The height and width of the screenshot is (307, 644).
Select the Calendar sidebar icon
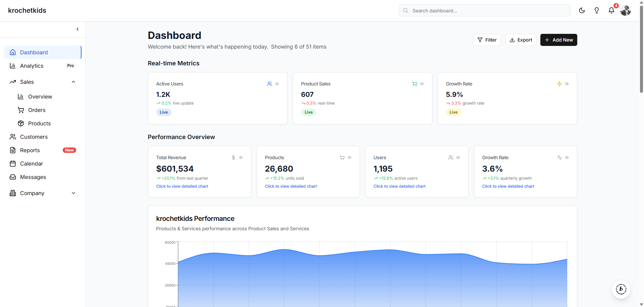[12, 164]
